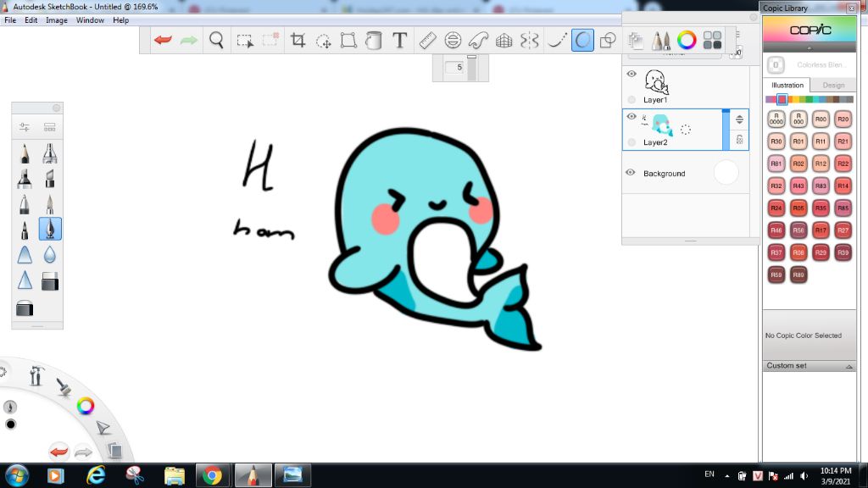Open Internet Explorer from the taskbar
Screen dimensions: 868x488
(96, 476)
